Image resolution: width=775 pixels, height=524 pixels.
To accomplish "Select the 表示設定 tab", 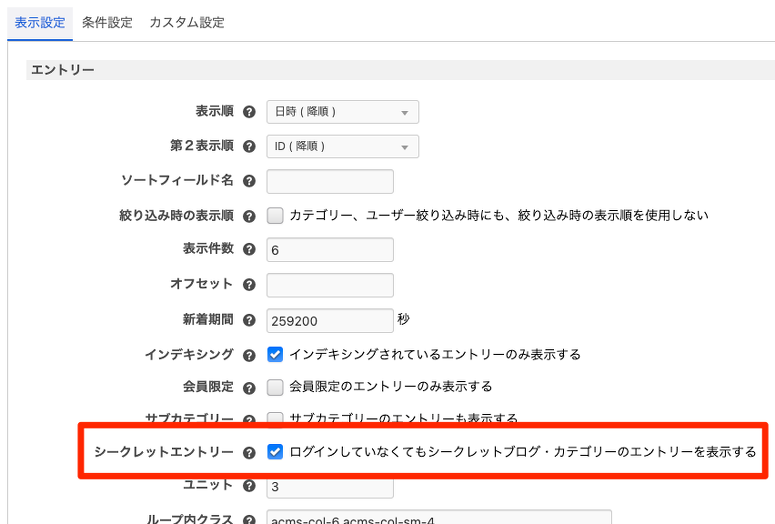I will (x=40, y=22).
